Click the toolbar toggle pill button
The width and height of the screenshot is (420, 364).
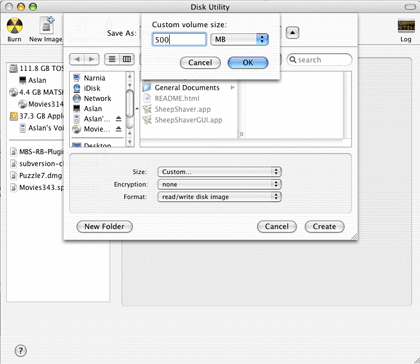pyautogui.click(x=409, y=7)
